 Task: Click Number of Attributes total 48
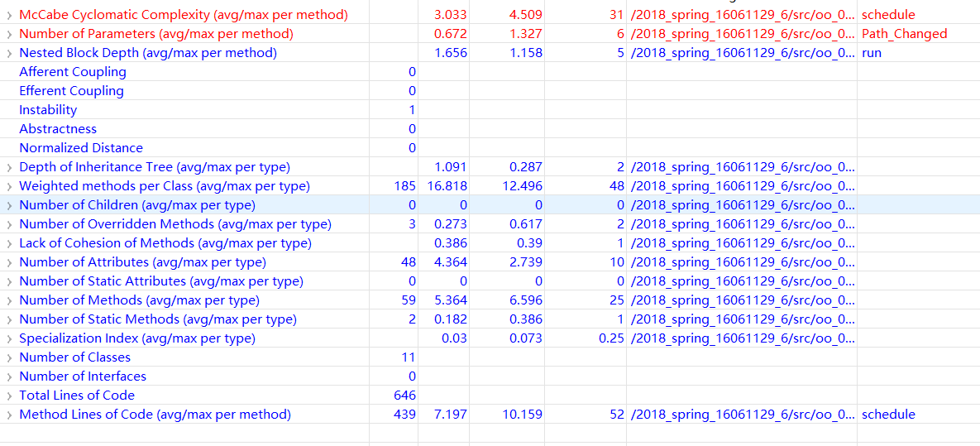pyautogui.click(x=409, y=262)
